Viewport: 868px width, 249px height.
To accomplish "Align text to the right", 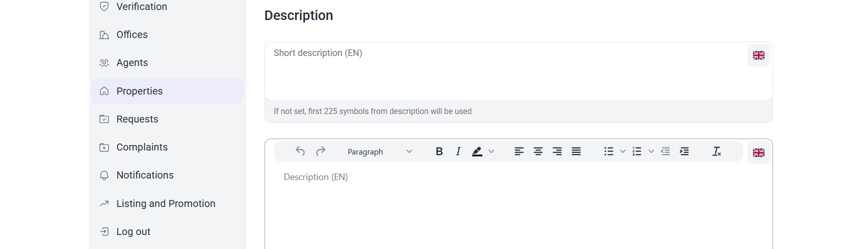I will tap(557, 151).
